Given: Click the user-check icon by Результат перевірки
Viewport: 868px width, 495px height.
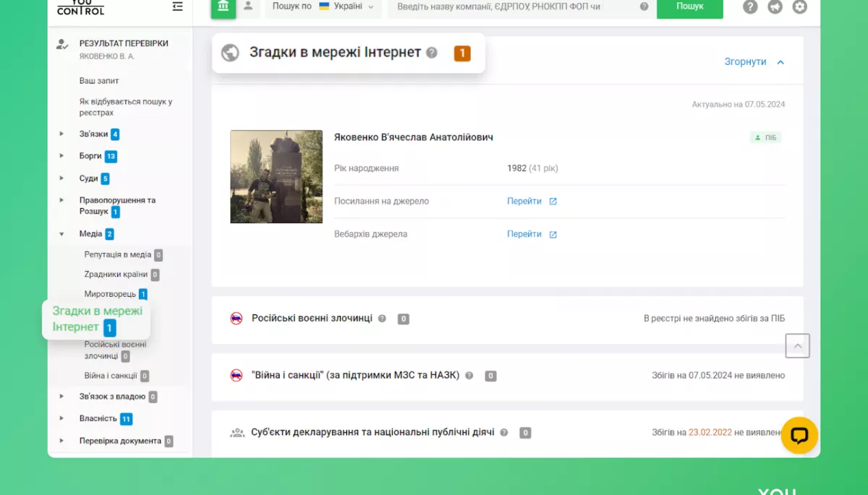Looking at the screenshot, I should tap(62, 44).
